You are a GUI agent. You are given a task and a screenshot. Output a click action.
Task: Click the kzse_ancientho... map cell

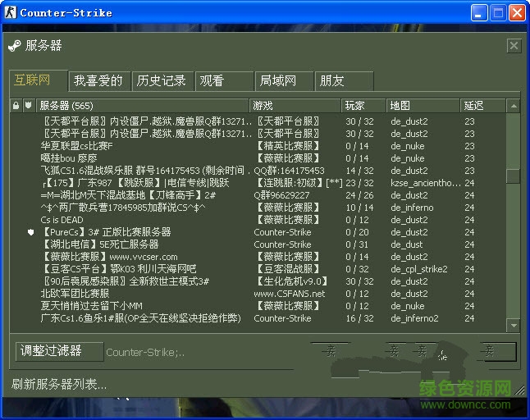click(x=426, y=183)
